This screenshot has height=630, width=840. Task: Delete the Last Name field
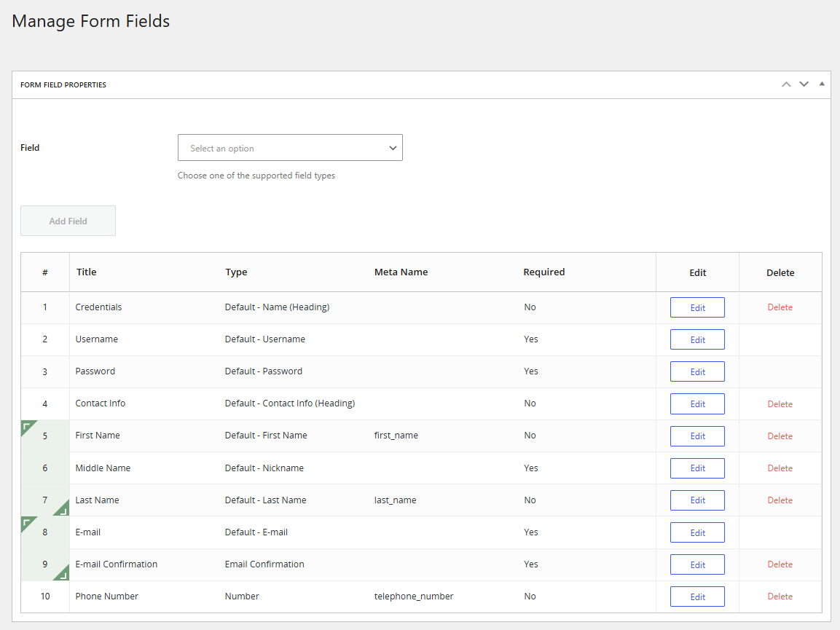coord(780,500)
